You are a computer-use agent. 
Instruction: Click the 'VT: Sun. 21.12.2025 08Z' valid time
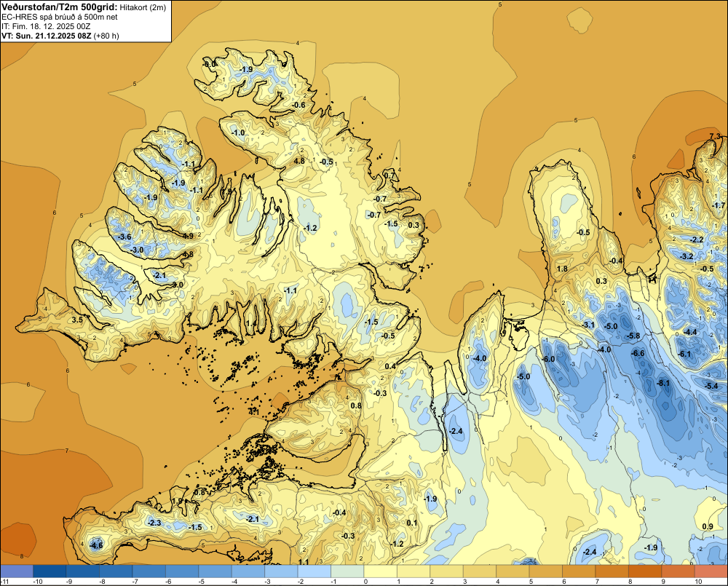point(47,36)
